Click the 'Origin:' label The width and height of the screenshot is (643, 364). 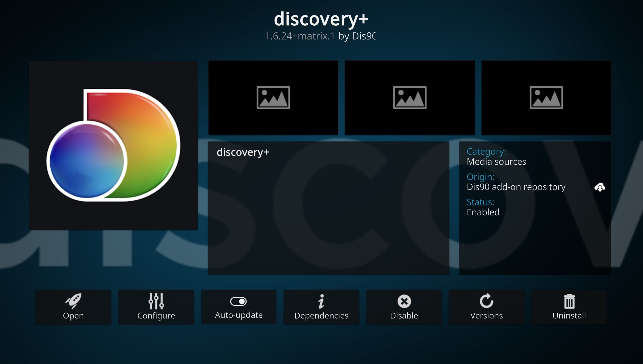click(480, 177)
